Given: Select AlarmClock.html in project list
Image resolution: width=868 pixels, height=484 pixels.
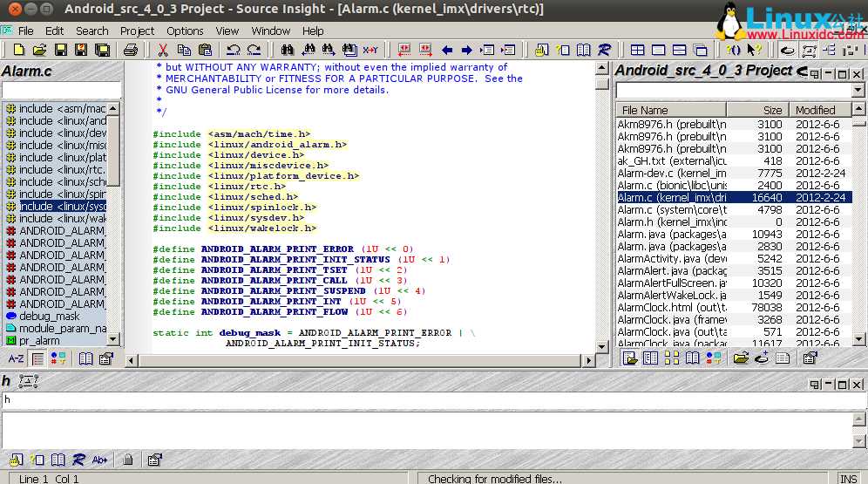Looking at the screenshot, I should (x=734, y=307).
